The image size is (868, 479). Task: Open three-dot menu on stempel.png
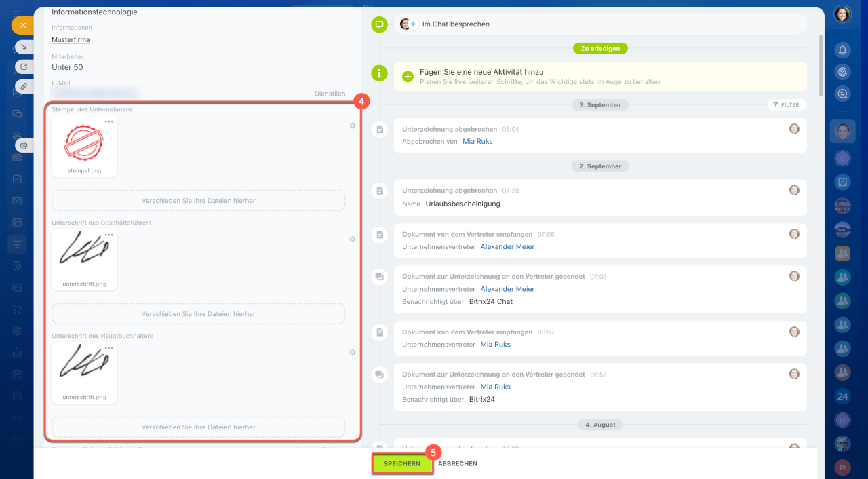coord(108,121)
